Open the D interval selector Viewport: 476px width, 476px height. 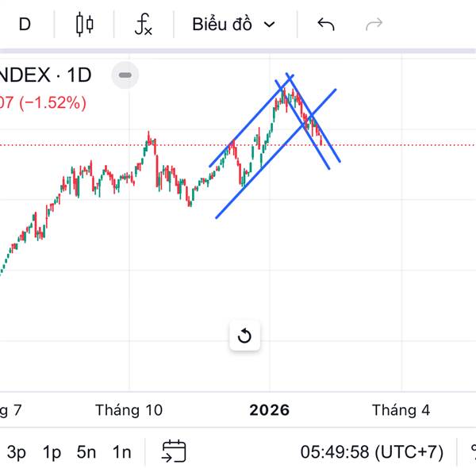pos(25,25)
